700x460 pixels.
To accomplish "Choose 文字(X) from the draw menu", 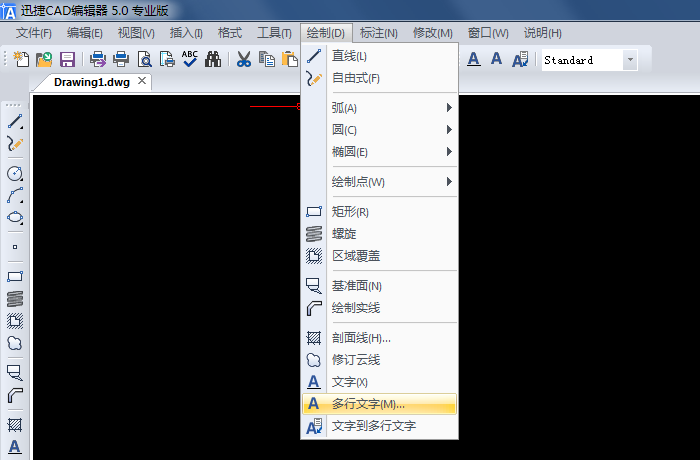I will click(x=380, y=382).
